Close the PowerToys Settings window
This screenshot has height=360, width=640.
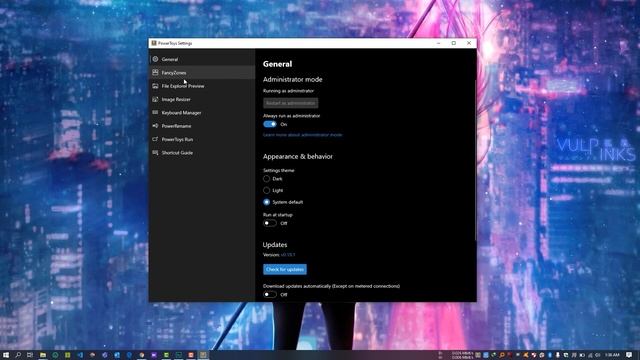point(469,43)
